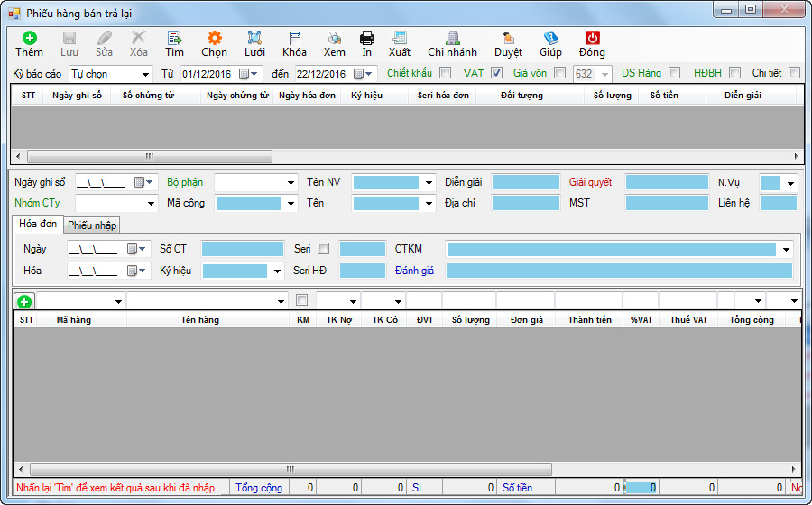Click the Số chứng từ column header

[149, 96]
